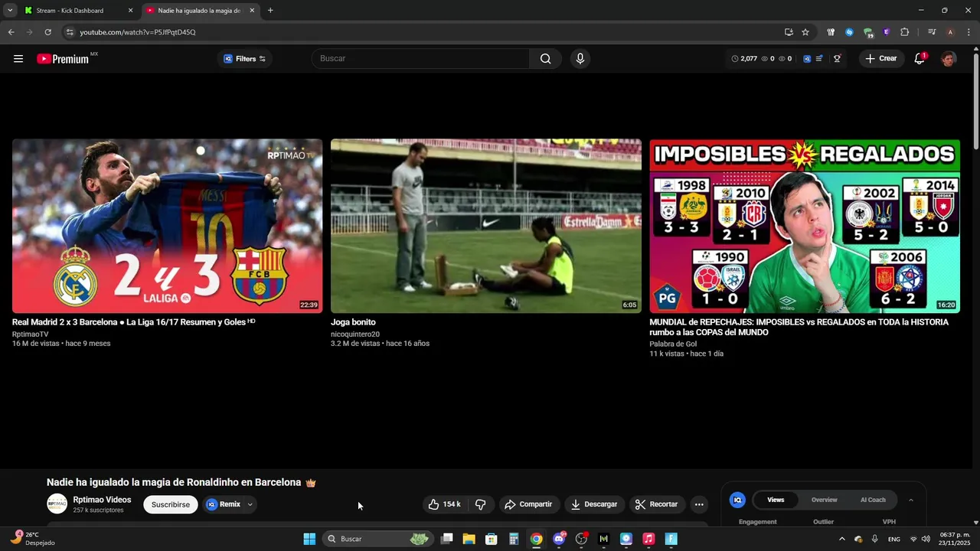Click the search magnifier button
This screenshot has height=551, width=980.
coord(545,59)
